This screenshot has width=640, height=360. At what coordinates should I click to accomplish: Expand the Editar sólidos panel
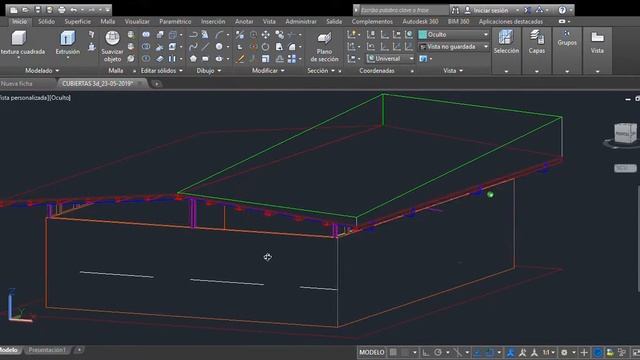(162, 71)
